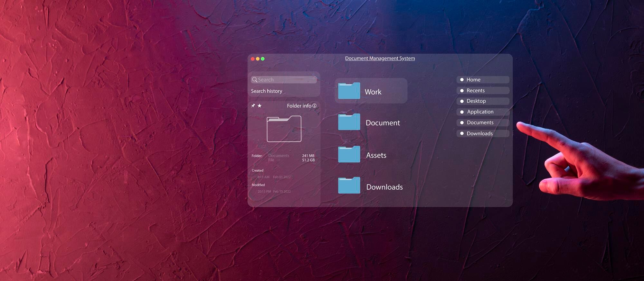Click the green maximize window button

[x=263, y=59]
